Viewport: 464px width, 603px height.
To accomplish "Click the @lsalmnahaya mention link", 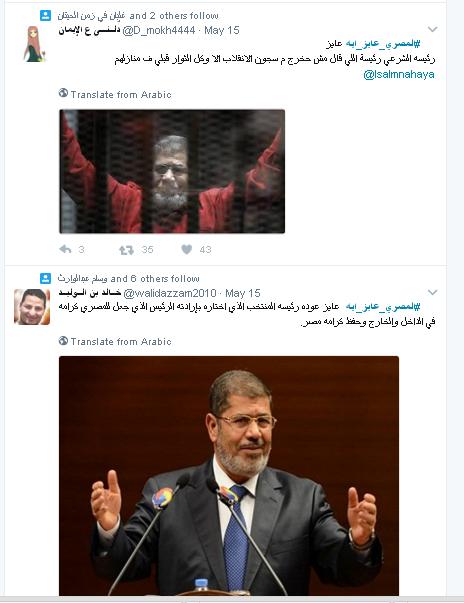I will 399,75.
